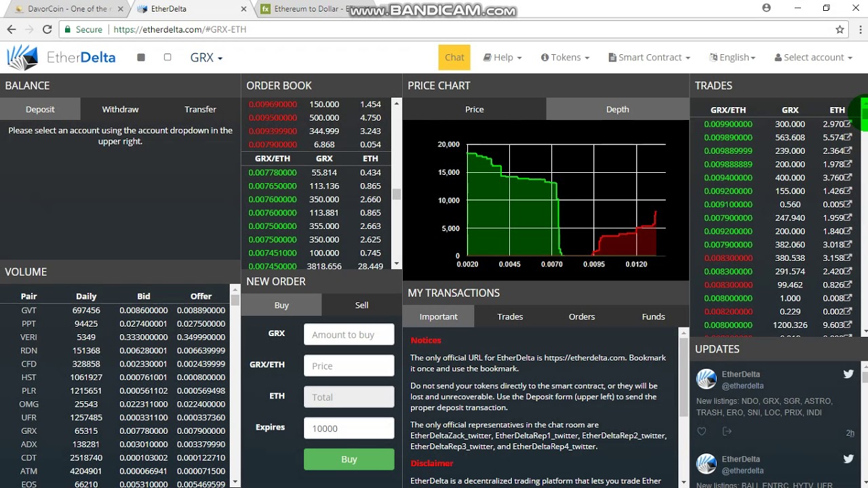Open transaction link for the 563.608 GRX trade
868x488 pixels.
[848, 138]
